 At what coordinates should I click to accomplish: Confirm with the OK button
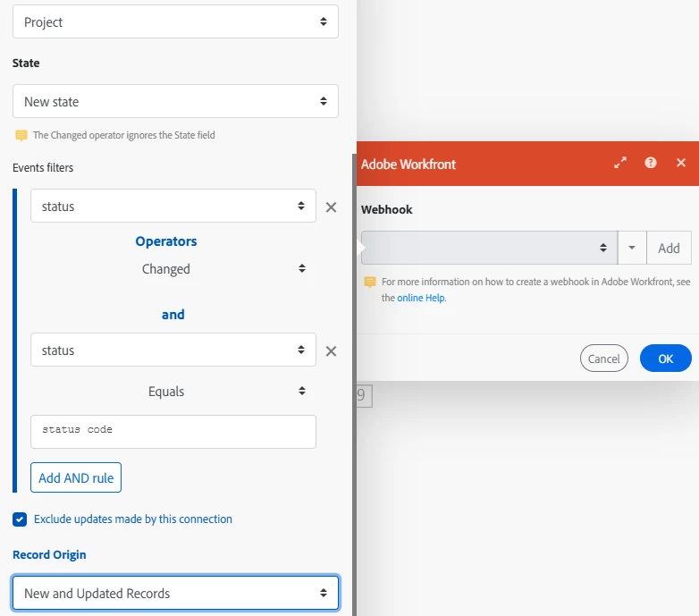coord(666,358)
